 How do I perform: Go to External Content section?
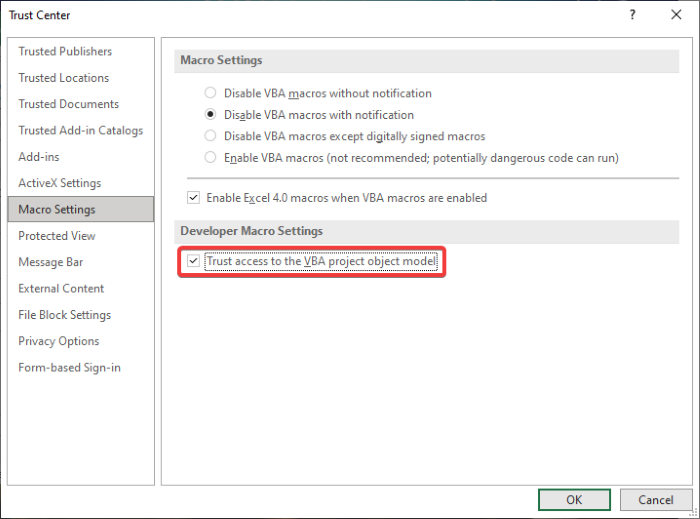point(61,288)
